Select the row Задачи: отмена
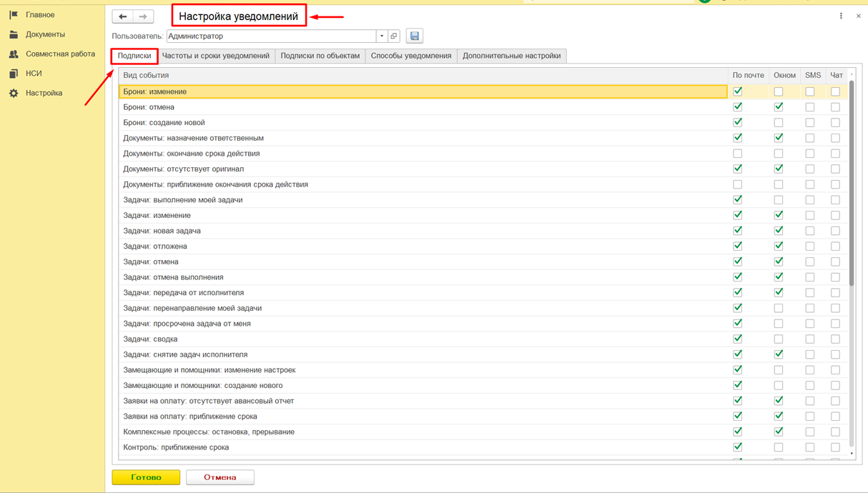Viewport: 868px width, 493px height. (x=423, y=262)
